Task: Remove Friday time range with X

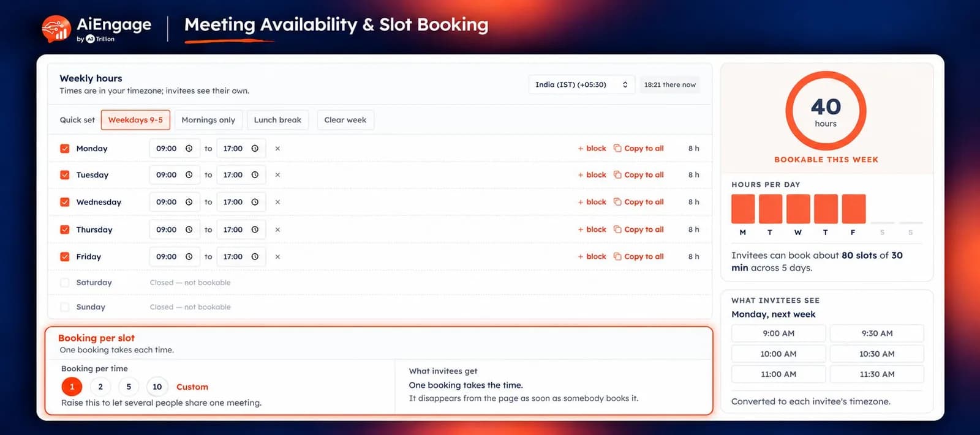Action: (277, 257)
